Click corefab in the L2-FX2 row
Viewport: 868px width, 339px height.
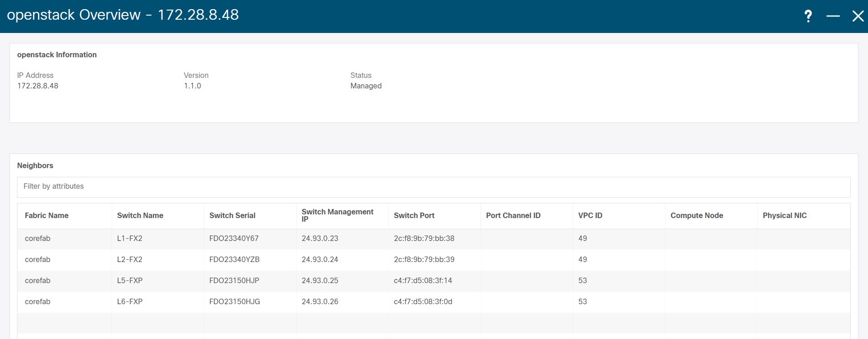point(38,260)
